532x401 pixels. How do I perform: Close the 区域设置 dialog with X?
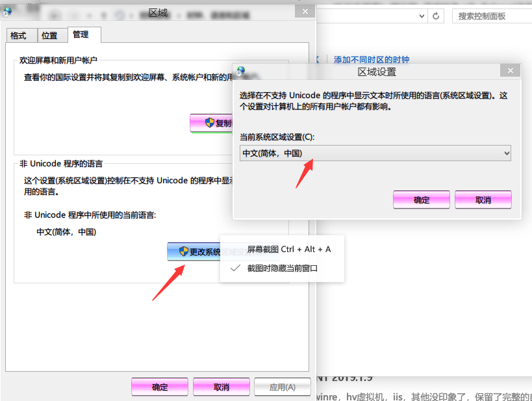511,71
